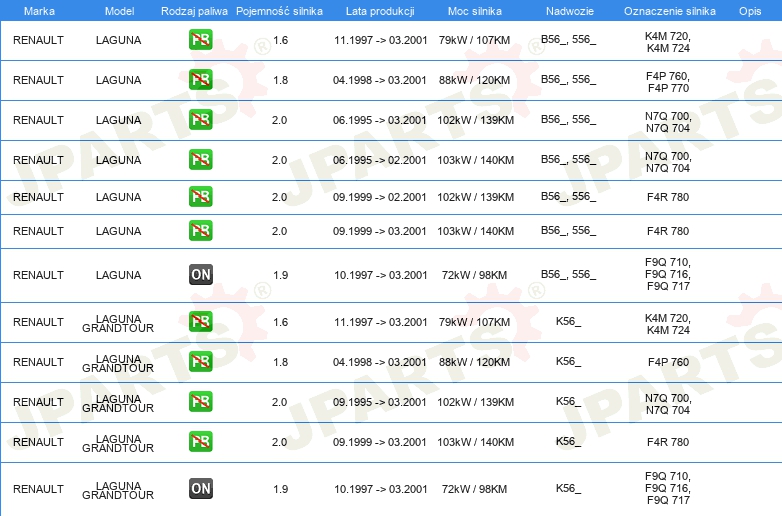Click engine capacity 1.9 in Grandtour row
This screenshot has height=516, width=782.
[x=280, y=489]
